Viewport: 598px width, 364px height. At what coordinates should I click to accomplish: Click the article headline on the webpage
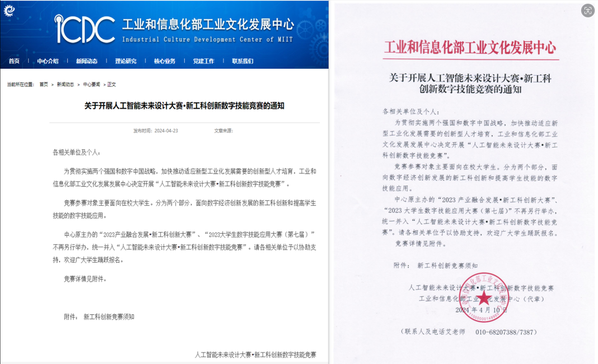tap(184, 106)
